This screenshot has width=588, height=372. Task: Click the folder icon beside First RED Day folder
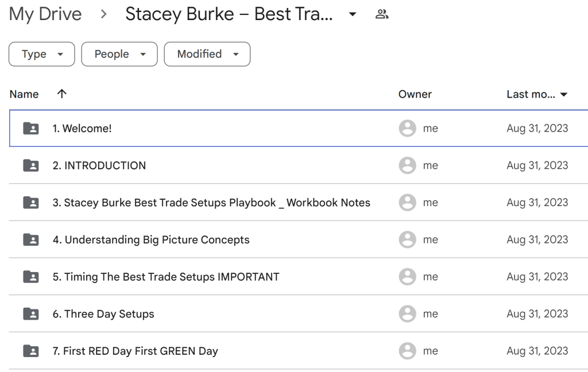click(32, 351)
